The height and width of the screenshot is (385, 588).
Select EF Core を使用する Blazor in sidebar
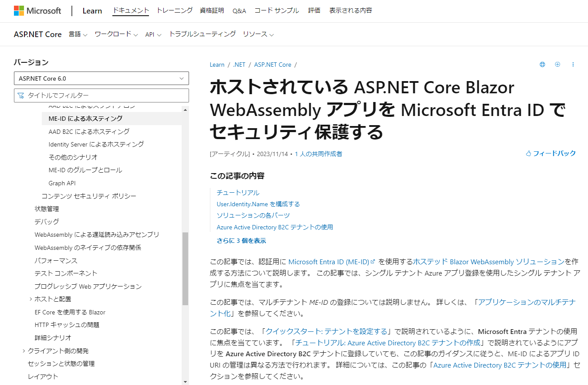click(70, 312)
